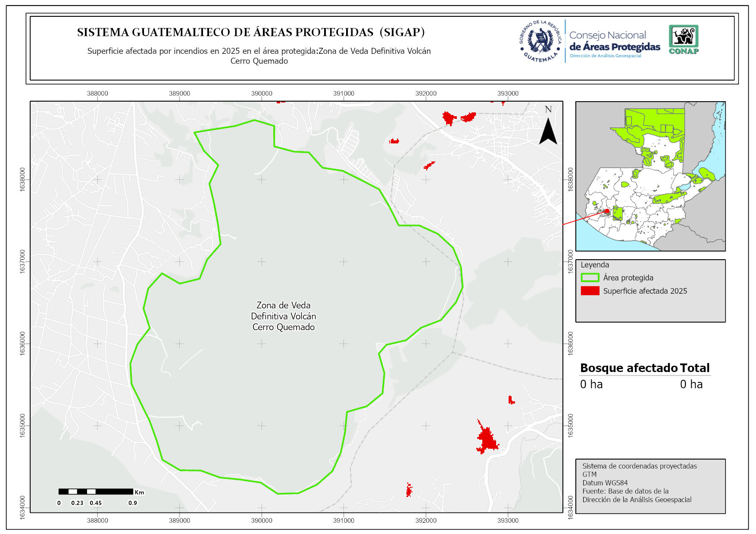Select the Zona de Veda Definitiva map label
This screenshot has width=756, height=534.
284,316
